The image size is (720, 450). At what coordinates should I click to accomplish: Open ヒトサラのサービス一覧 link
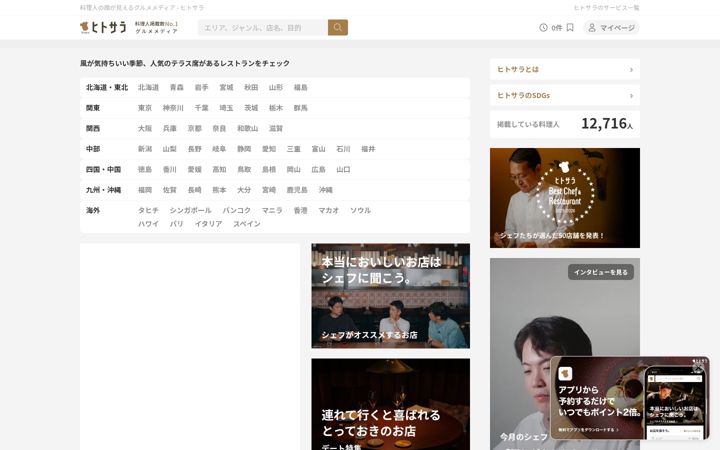(607, 8)
